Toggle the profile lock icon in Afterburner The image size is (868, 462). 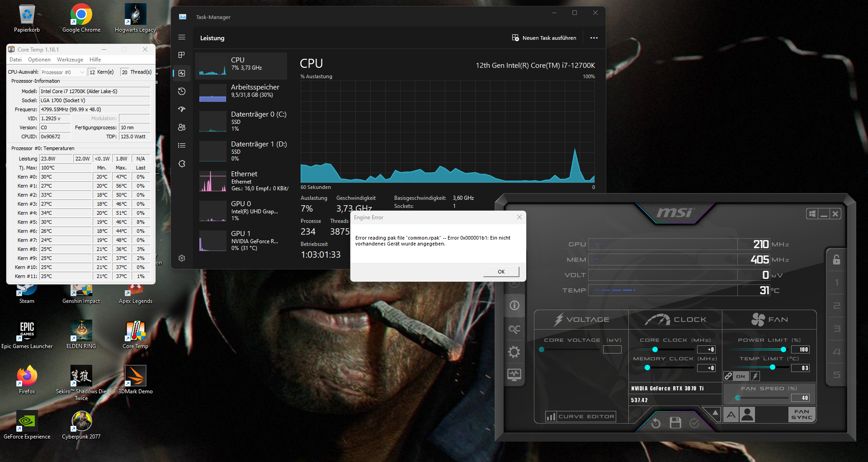[x=837, y=259]
